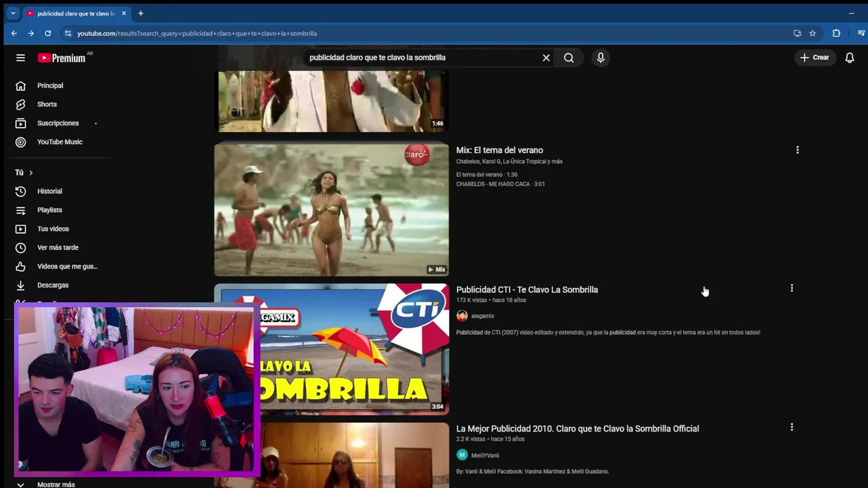Install app icon in the address bar
This screenshot has height=488, width=868.
tap(797, 33)
